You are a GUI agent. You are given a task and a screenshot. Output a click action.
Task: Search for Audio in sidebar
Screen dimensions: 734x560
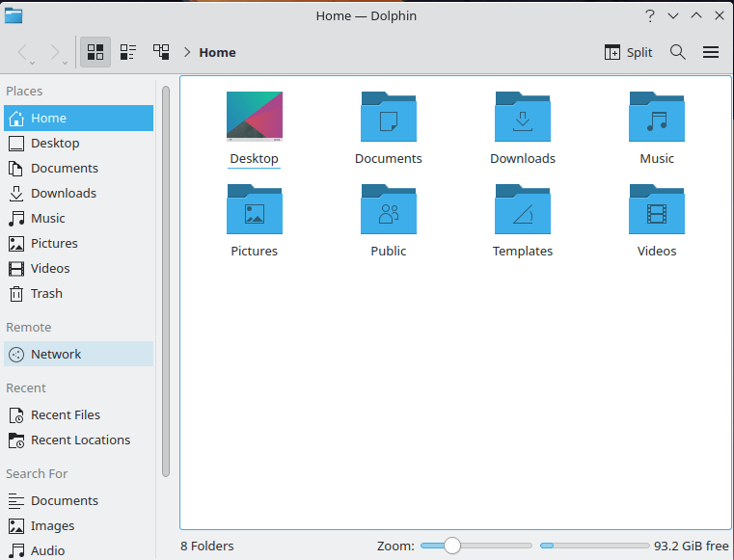[x=79, y=550]
